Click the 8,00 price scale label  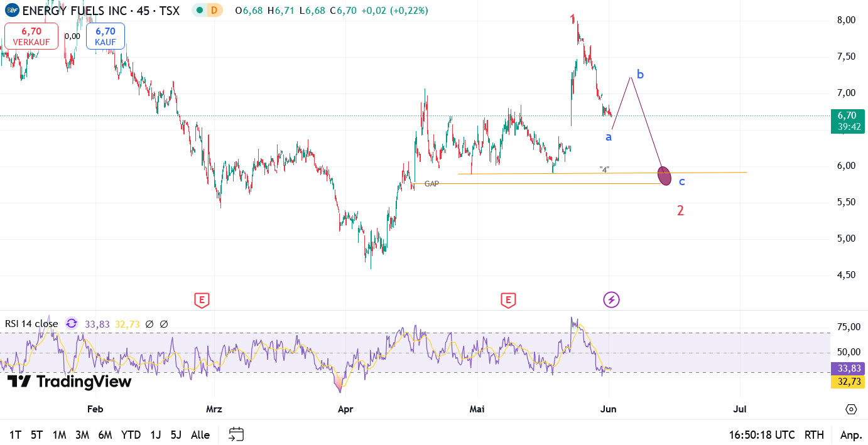(847, 20)
